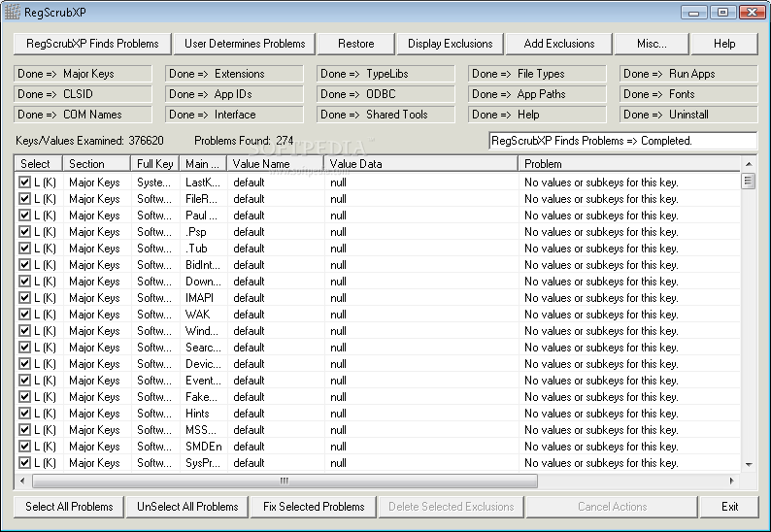
Task: Click the Down... main key cell
Action: 203,282
